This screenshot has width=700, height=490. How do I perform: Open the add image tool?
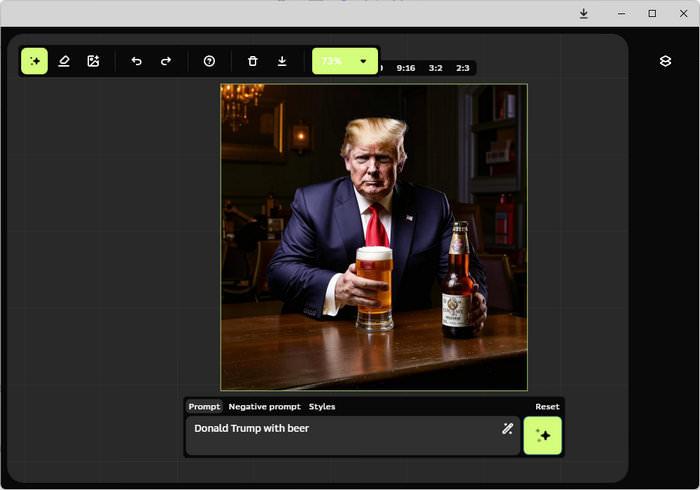[x=93, y=61]
